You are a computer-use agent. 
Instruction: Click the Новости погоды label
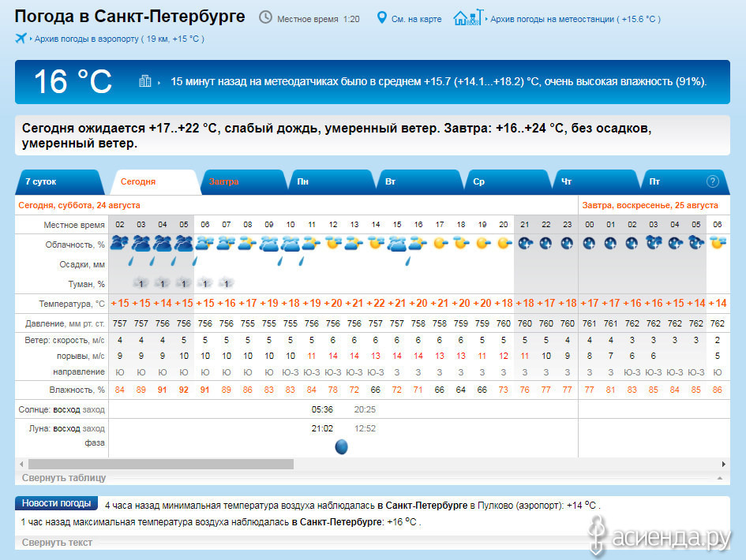(x=56, y=503)
